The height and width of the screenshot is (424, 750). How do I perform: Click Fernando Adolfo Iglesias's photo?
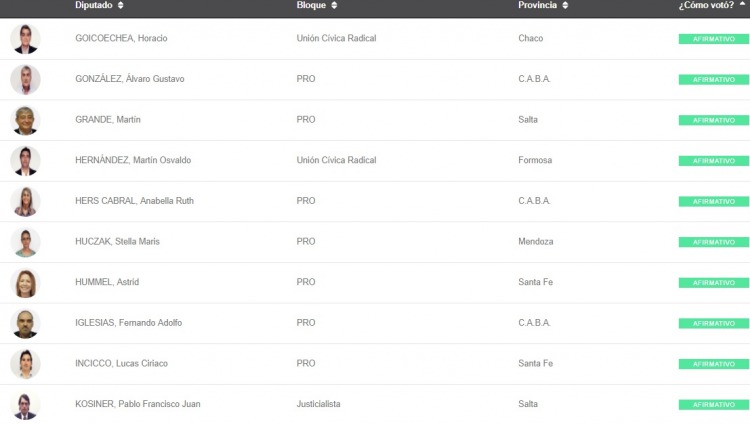[25, 323]
